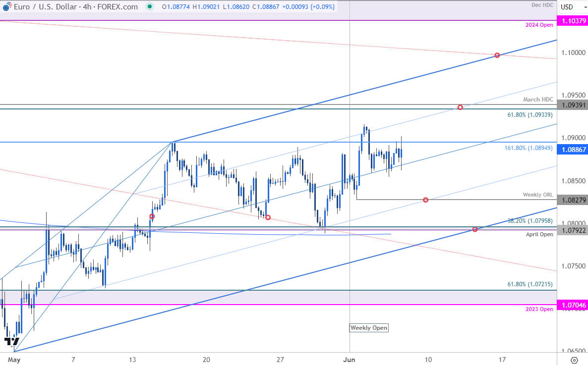The height and width of the screenshot is (365, 588).
Task: Click the 1.08279 Weekly ORL price tag
Action: (x=573, y=200)
